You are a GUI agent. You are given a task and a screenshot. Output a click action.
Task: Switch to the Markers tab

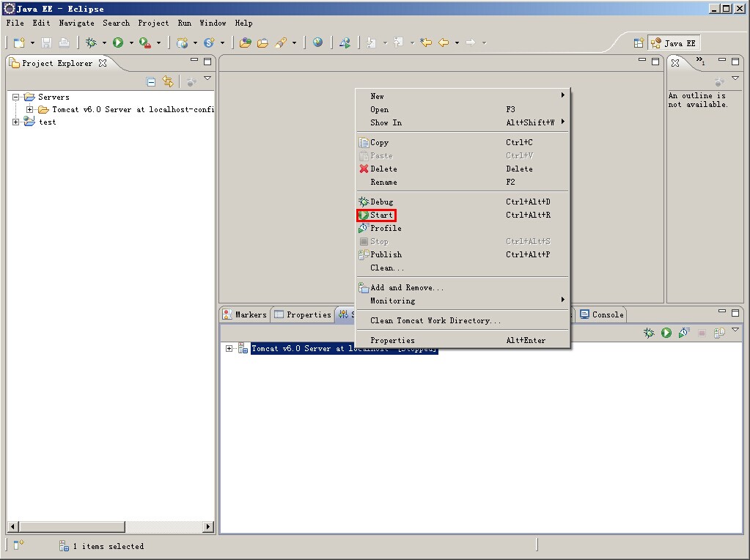245,314
